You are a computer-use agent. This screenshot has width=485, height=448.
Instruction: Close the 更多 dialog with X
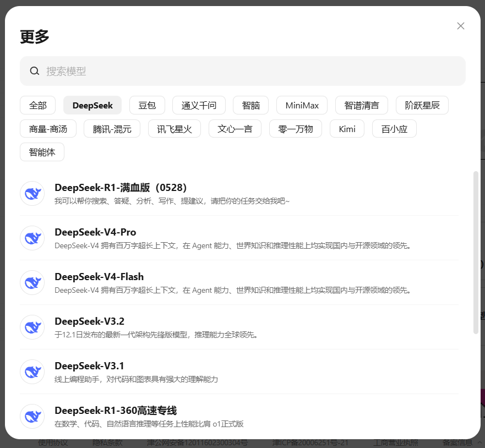(x=461, y=26)
